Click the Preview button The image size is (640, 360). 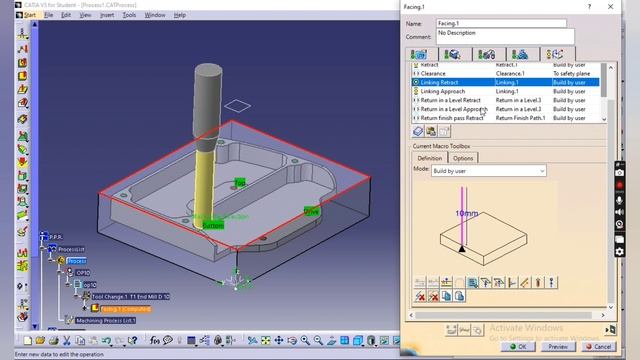pos(558,347)
